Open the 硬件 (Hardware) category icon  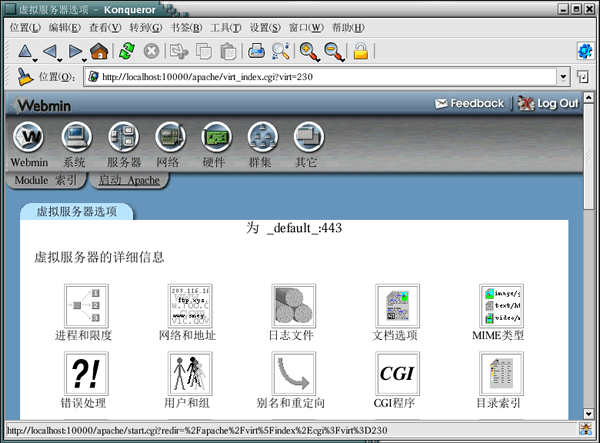coord(216,137)
